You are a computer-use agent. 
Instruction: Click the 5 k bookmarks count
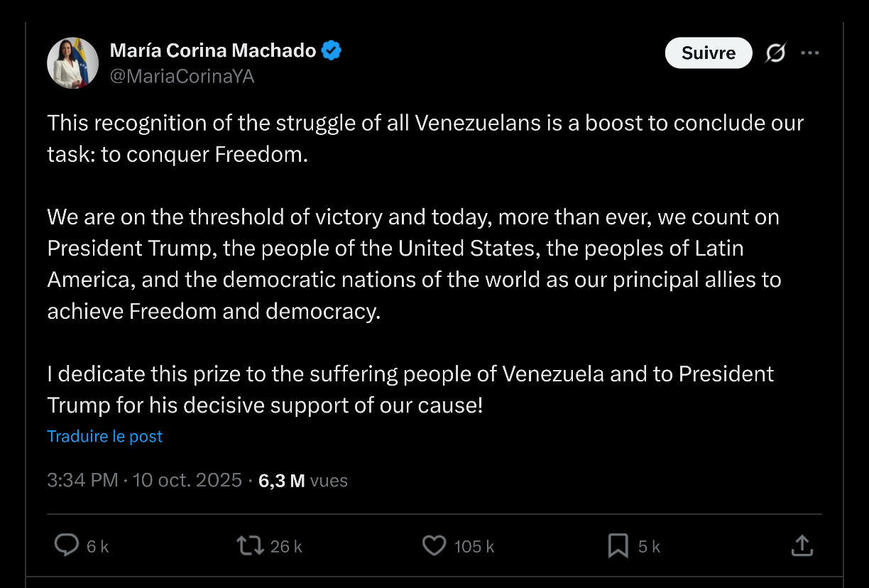click(649, 546)
